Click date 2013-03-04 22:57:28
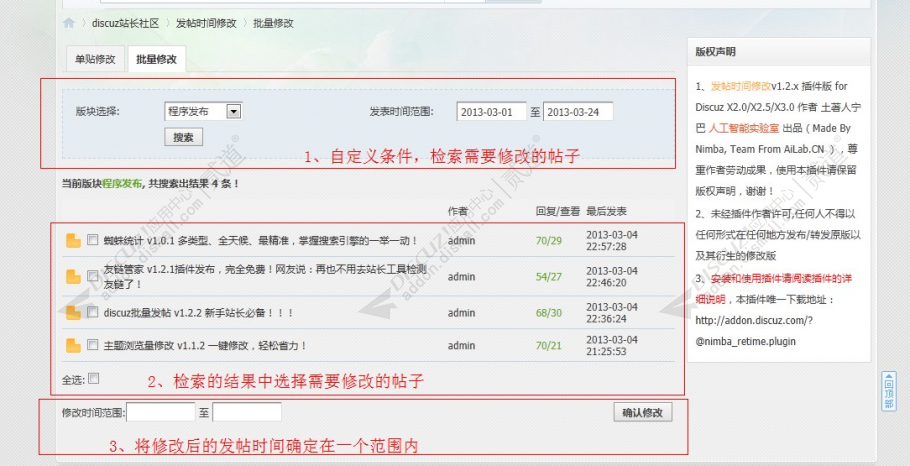 click(x=612, y=241)
